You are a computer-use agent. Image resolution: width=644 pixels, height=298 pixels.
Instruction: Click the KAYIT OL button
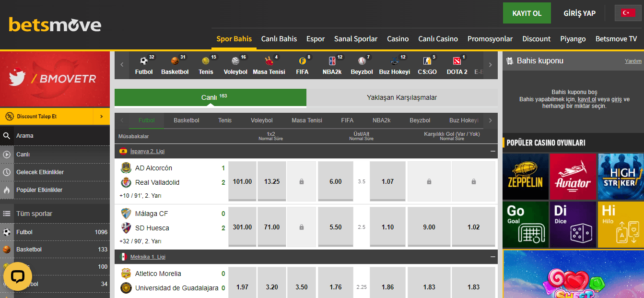527,13
